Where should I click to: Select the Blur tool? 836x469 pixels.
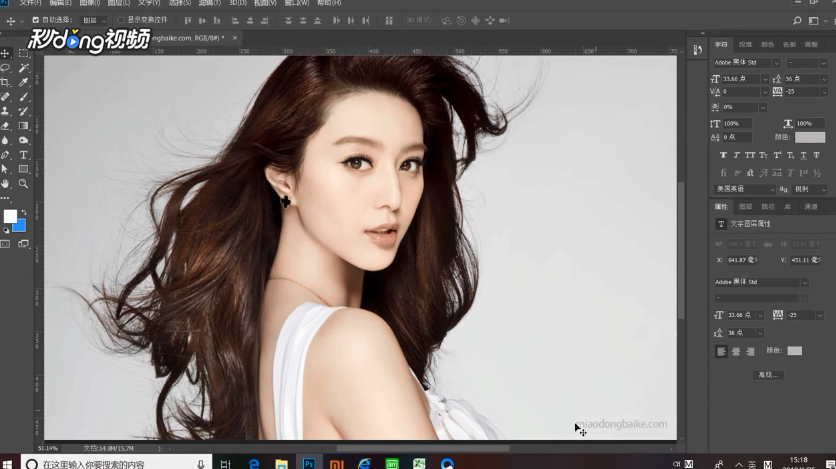[x=5, y=140]
